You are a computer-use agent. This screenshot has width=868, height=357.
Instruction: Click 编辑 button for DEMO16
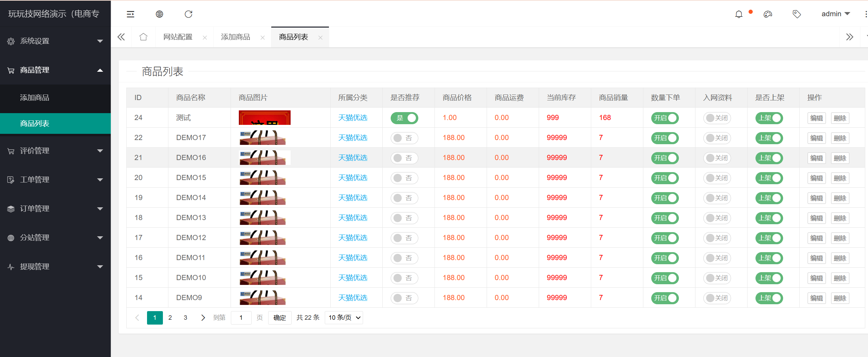click(816, 158)
